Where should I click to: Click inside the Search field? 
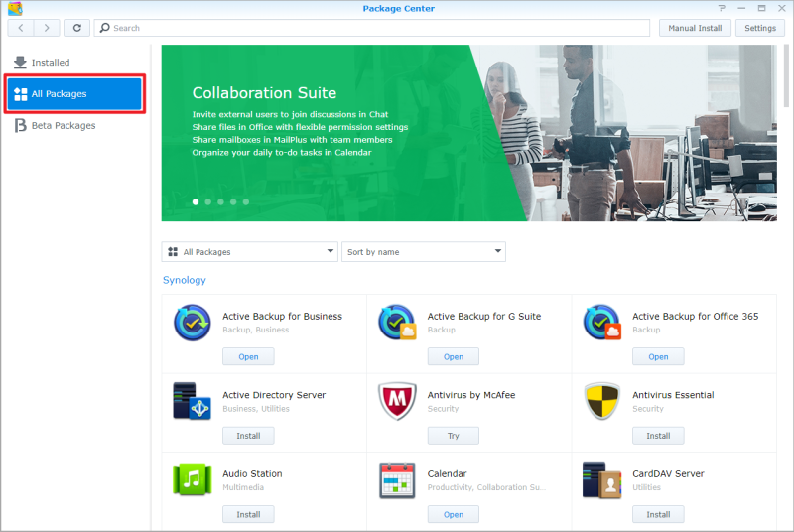(x=371, y=28)
